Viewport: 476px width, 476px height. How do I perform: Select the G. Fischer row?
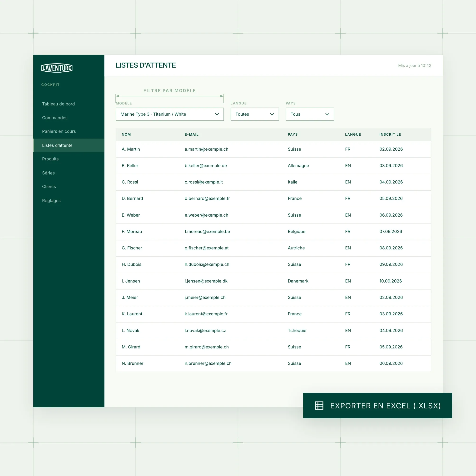point(273,248)
